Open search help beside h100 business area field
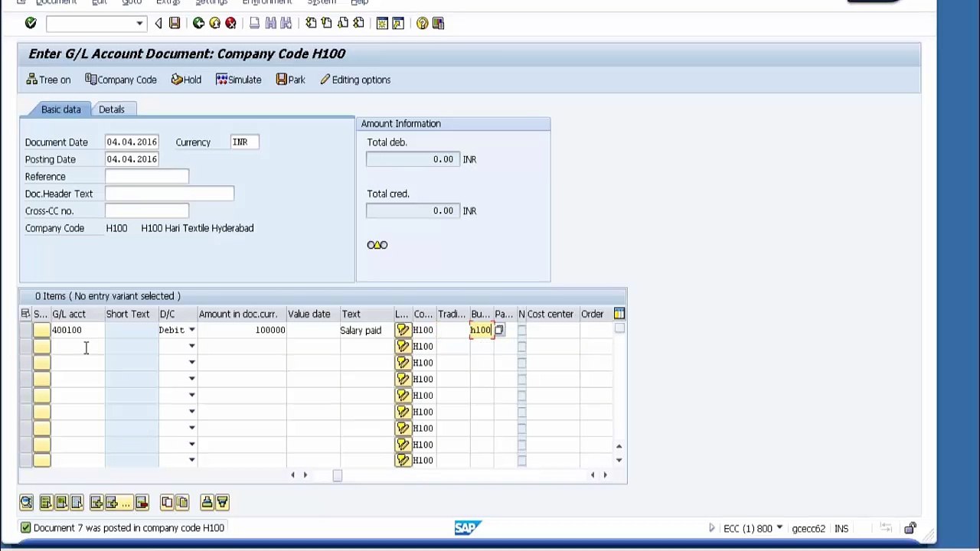 499,330
